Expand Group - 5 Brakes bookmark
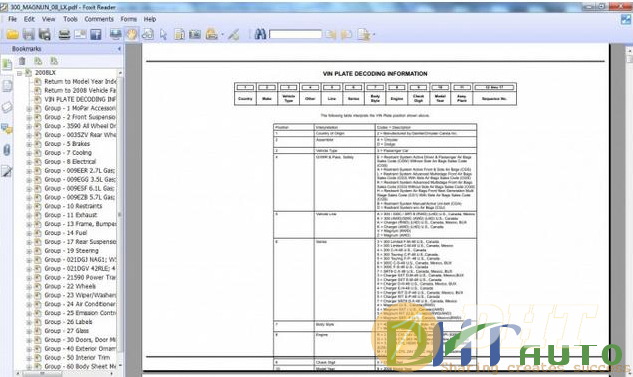 pos(29,144)
